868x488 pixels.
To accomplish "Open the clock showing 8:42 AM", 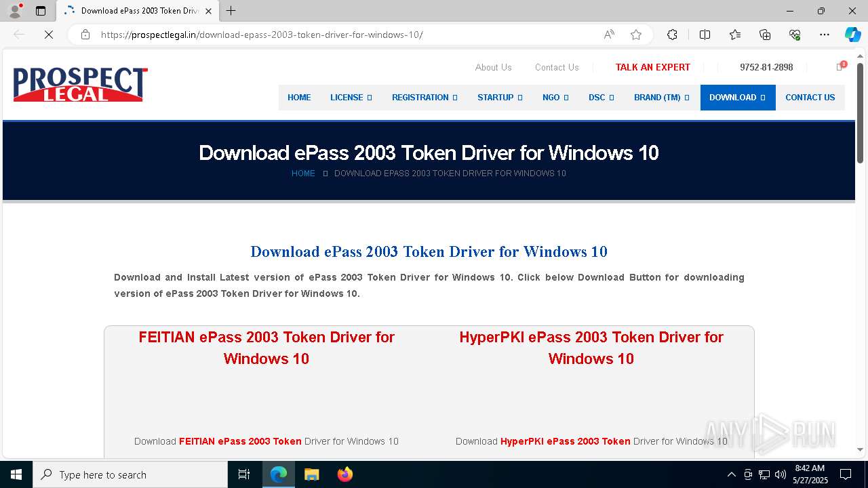I will (x=810, y=474).
